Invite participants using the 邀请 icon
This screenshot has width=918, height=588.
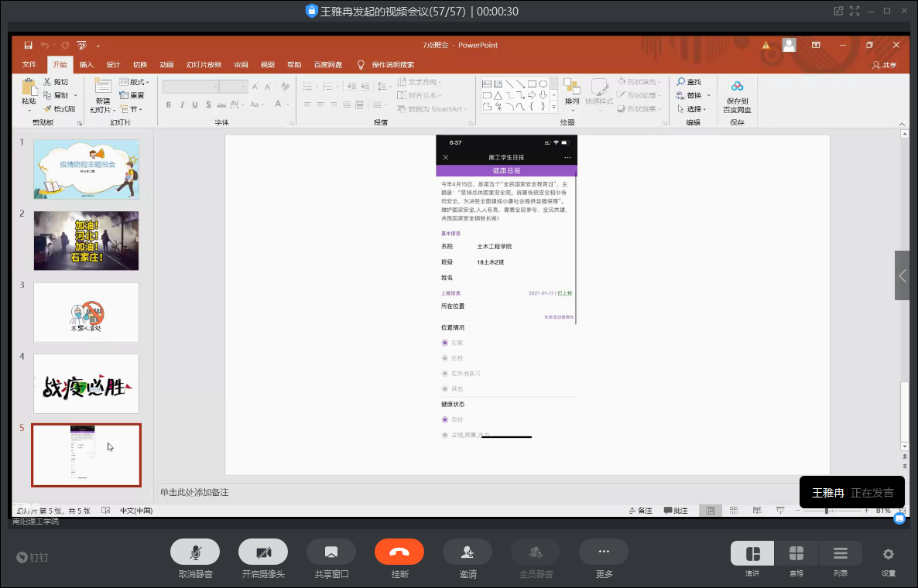click(468, 552)
